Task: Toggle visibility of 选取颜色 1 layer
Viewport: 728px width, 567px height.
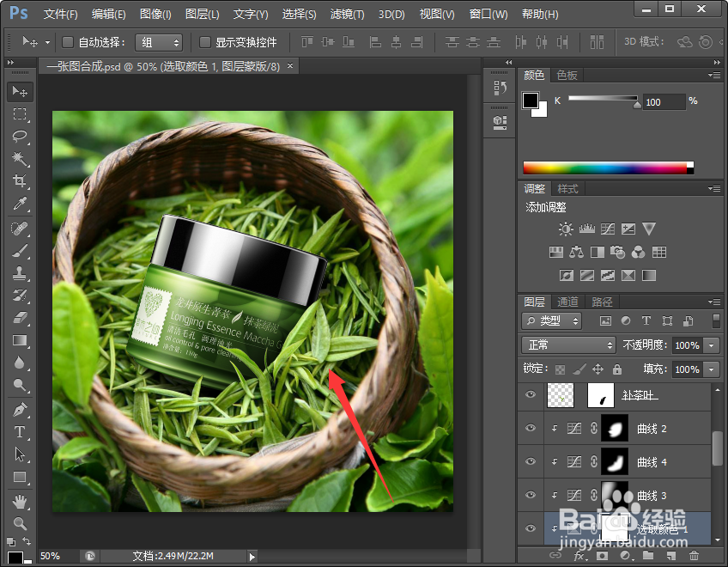Action: tap(531, 528)
